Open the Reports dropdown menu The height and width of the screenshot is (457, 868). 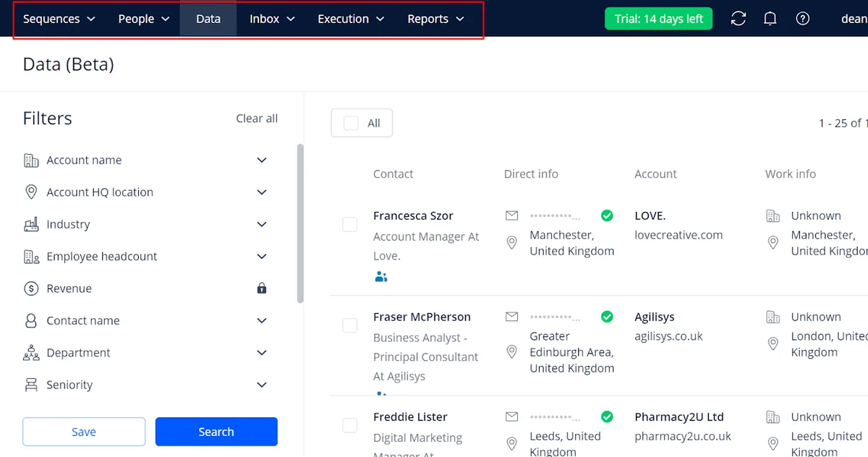(x=435, y=19)
